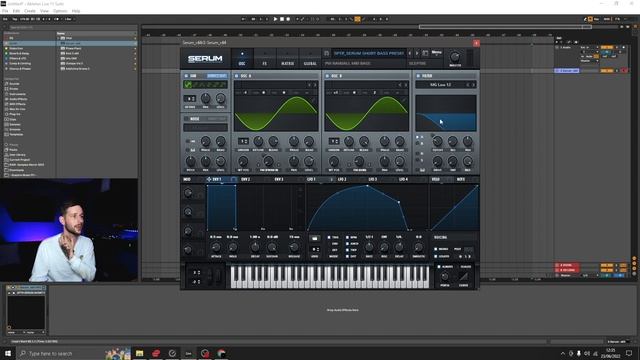The width and height of the screenshot is (640, 360).
Task: Open Ableton Create menu
Action: pyautogui.click(x=30, y=11)
